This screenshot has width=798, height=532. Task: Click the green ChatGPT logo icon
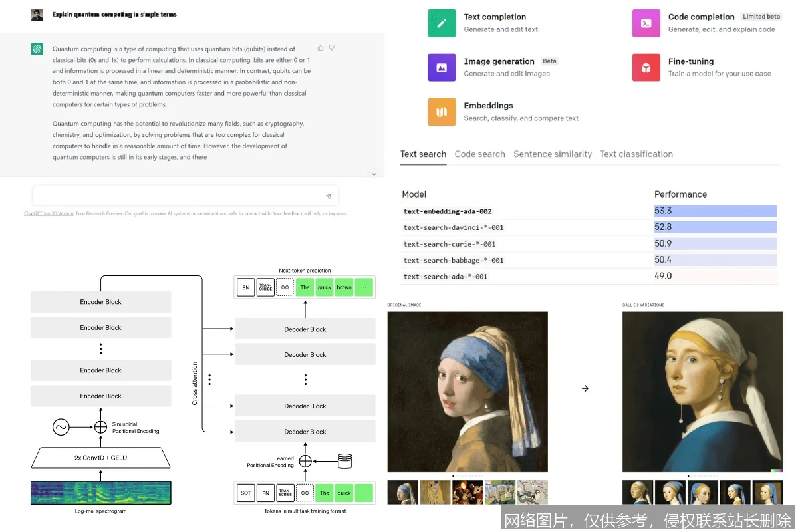(37, 49)
